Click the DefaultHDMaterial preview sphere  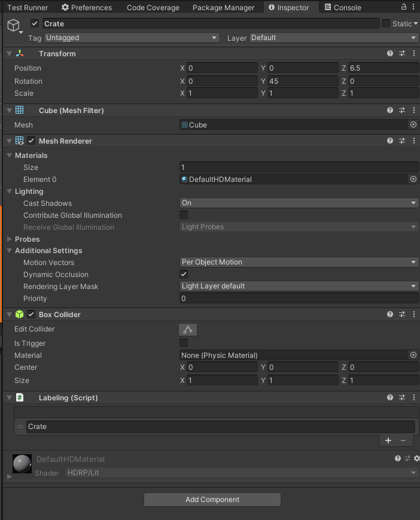click(x=22, y=463)
